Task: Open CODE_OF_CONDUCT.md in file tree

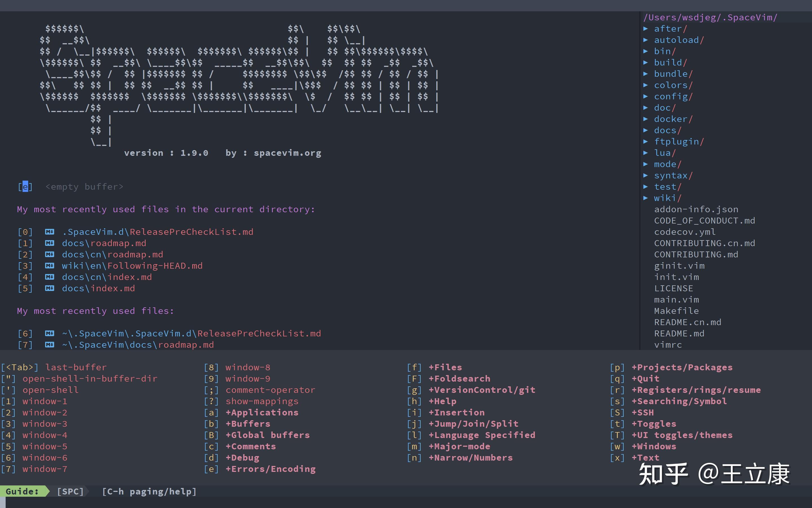Action: coord(705,221)
